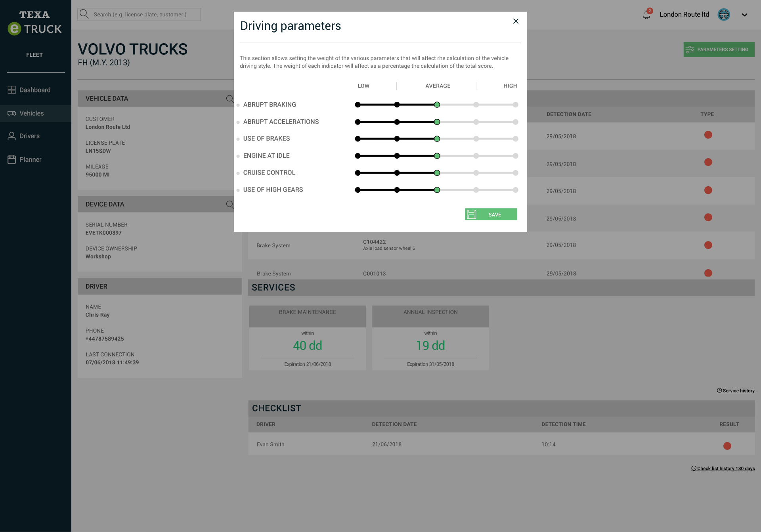Click the LOW scale label

click(363, 86)
